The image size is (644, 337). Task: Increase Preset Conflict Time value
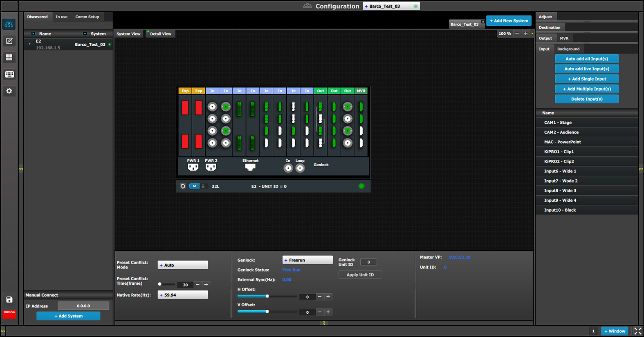[x=206, y=284]
